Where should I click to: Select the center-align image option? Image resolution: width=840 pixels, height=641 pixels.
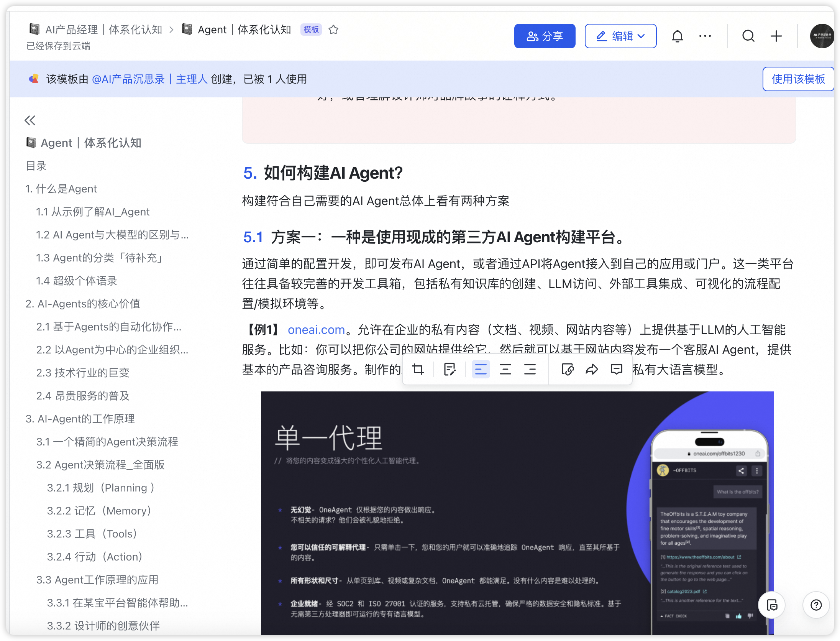pyautogui.click(x=505, y=370)
